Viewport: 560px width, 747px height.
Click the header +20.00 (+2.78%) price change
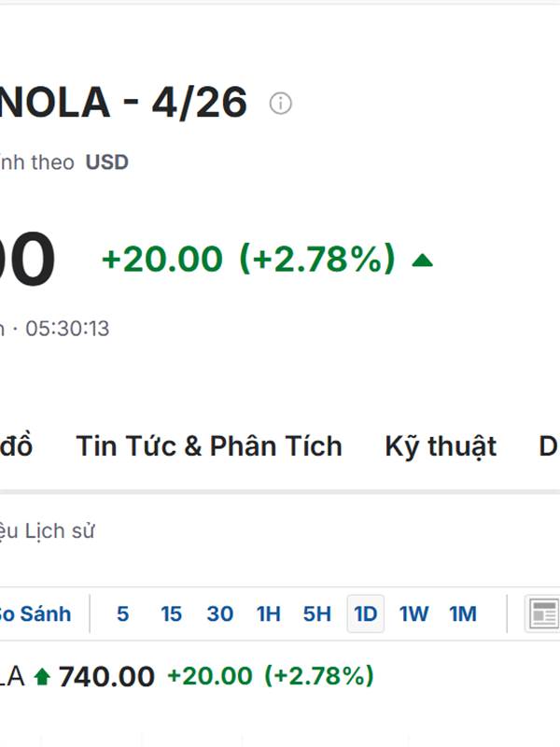click(248, 259)
